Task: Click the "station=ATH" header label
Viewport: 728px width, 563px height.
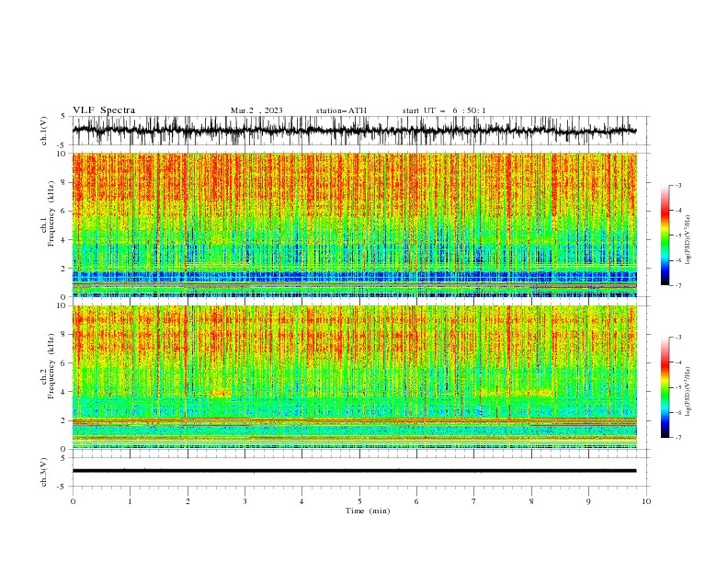Action: coord(341,110)
